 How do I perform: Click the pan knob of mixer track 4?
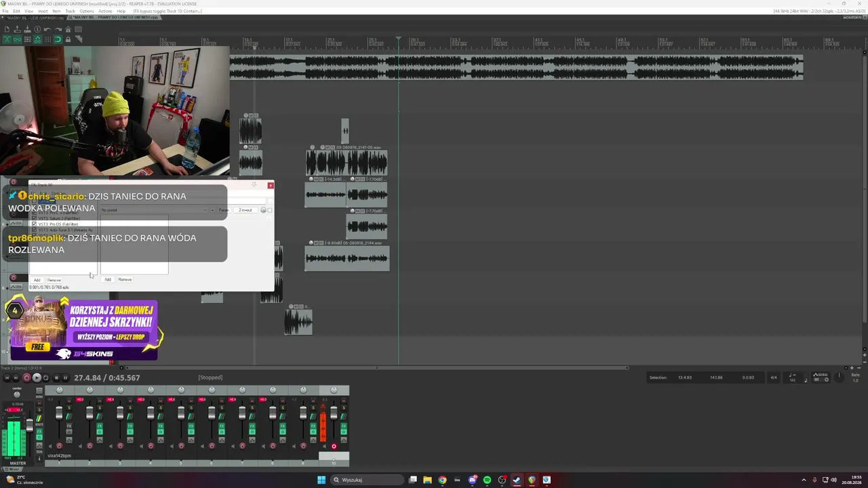click(151, 390)
